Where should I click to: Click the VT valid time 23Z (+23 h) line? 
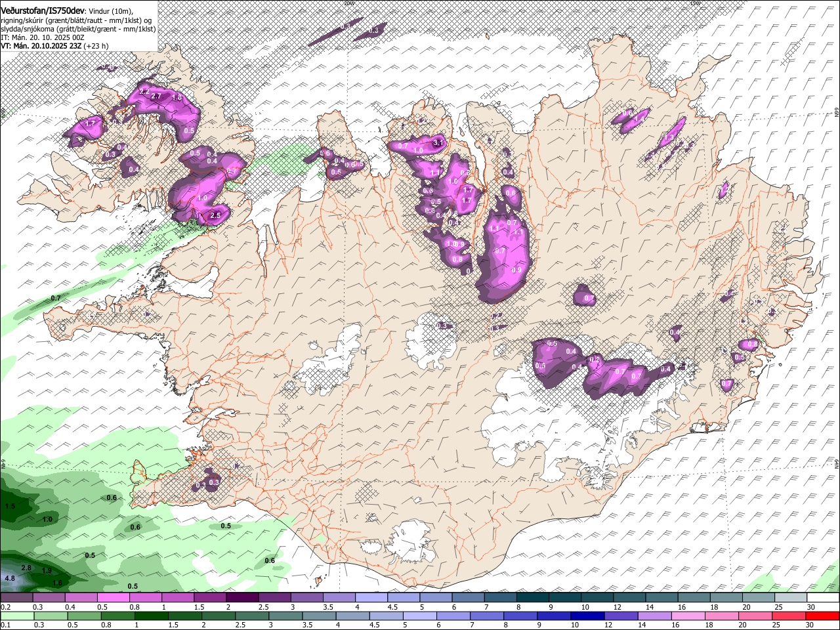click(55, 46)
